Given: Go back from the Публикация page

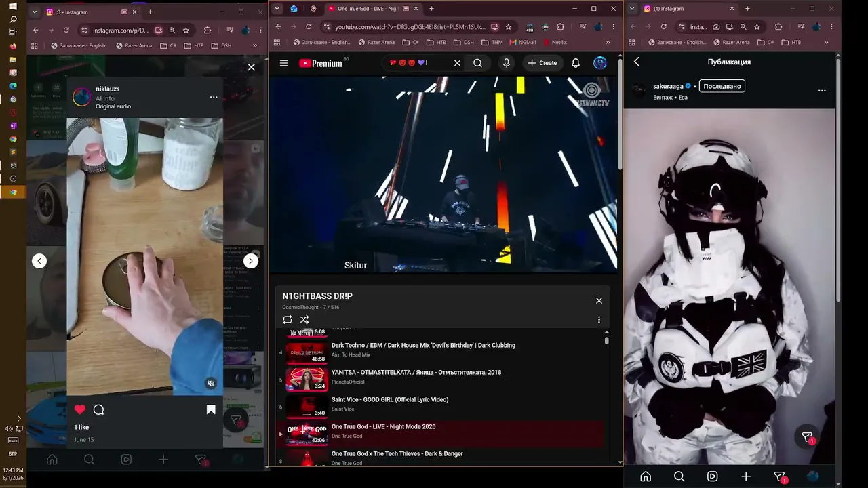Looking at the screenshot, I should [x=637, y=62].
